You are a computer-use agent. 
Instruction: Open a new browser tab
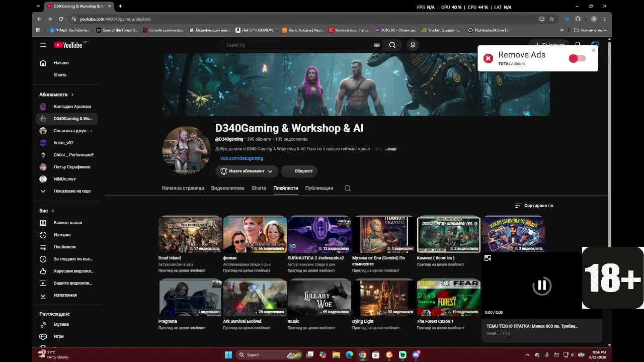click(x=120, y=6)
